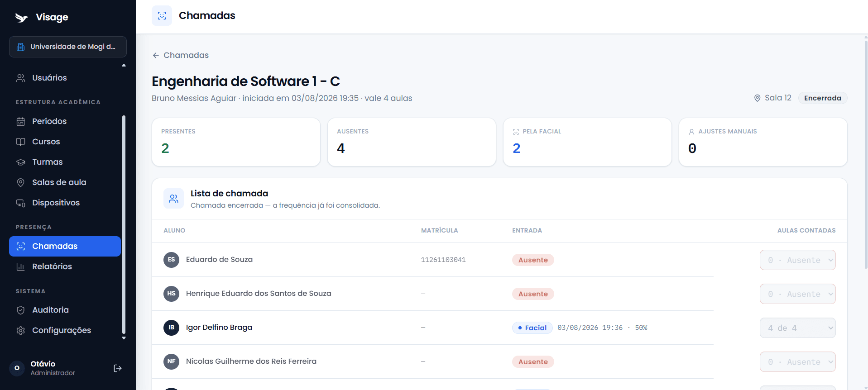Click the sidebar scroll down arrow
Viewport: 868px width, 390px height.
pyautogui.click(x=124, y=338)
